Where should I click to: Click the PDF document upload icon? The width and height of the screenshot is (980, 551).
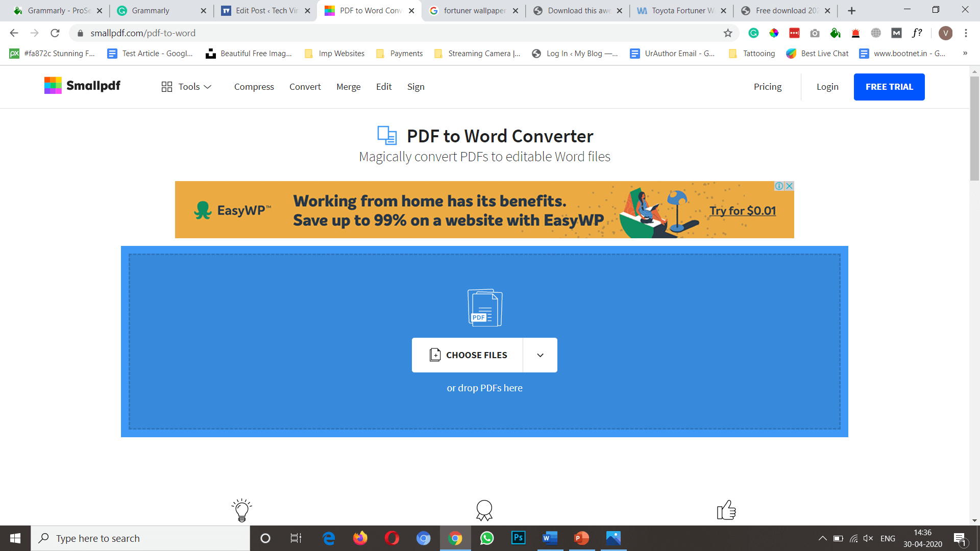point(484,308)
